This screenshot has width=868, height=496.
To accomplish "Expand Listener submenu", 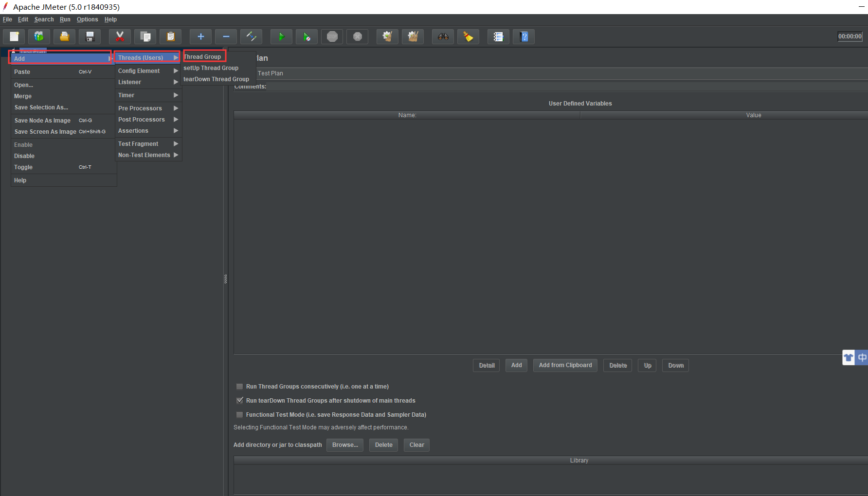I will point(148,82).
